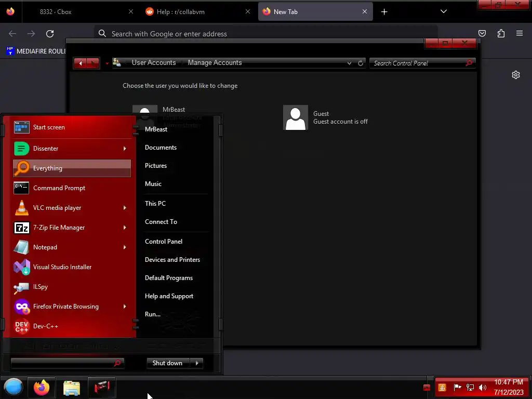Open Firefox application hamburger menu
The image size is (532, 399).
(x=520, y=33)
